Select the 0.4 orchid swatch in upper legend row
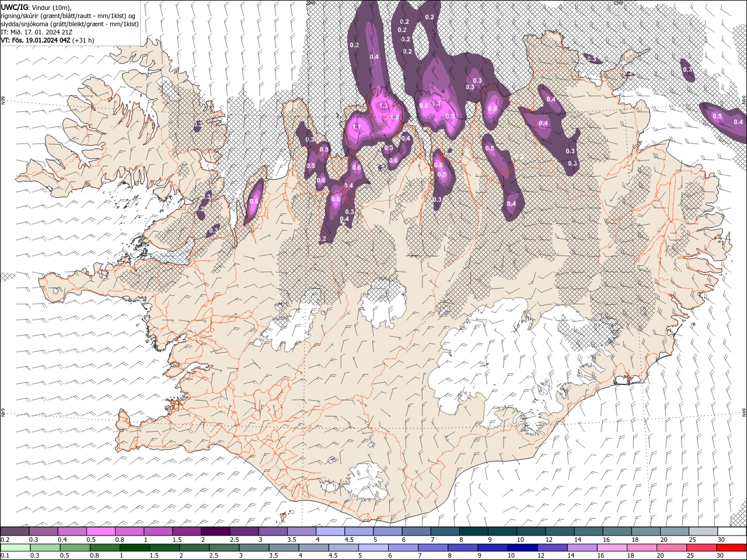Image resolution: width=747 pixels, height=560 pixels. click(72, 531)
